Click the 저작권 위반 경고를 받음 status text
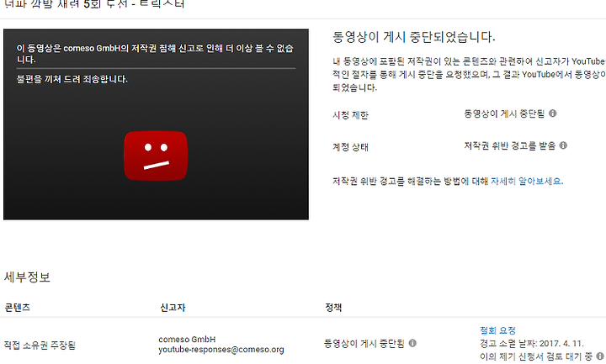Image resolution: width=606 pixels, height=364 pixels. (x=509, y=145)
